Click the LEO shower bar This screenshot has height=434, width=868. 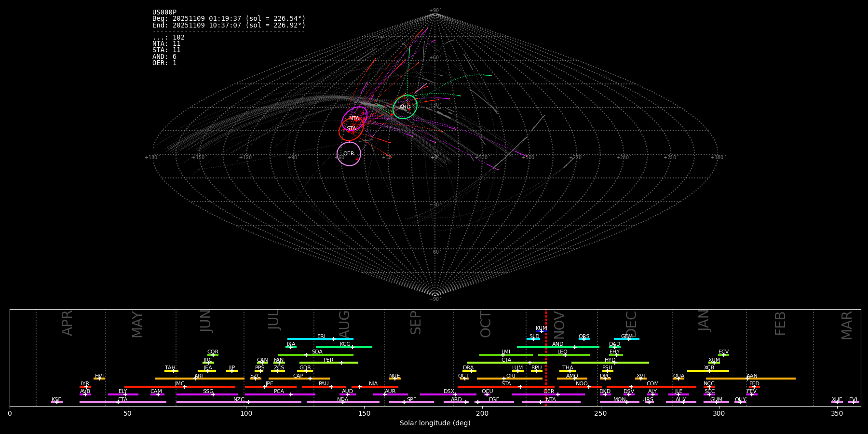coord(564,355)
